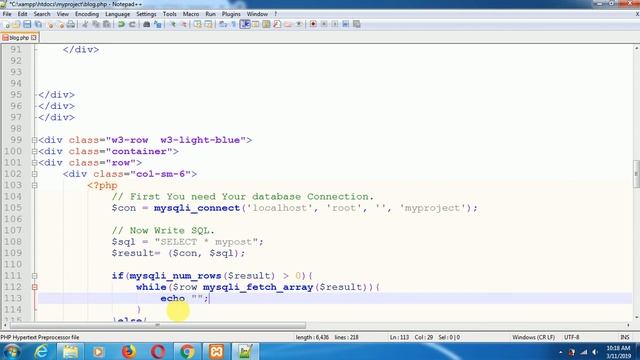This screenshot has width=640, height=360.
Task: Open Folder as Workspace icon
Action: pyautogui.click(x=288, y=24)
